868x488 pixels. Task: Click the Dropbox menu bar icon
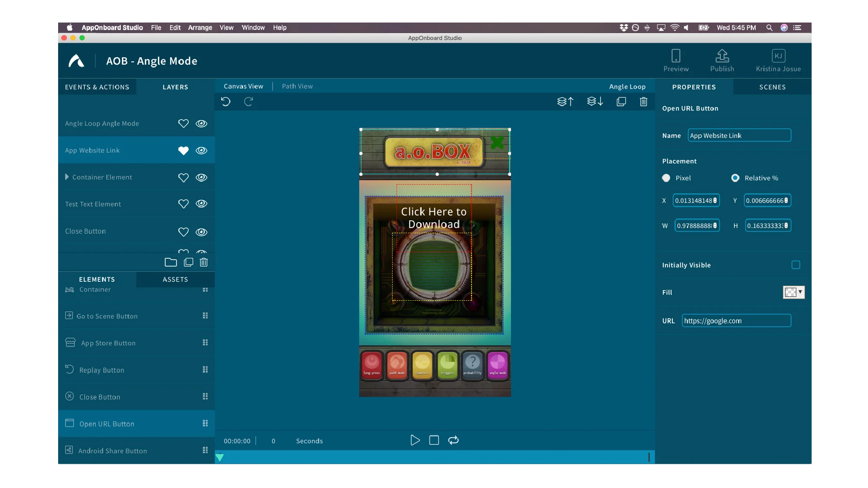(x=624, y=28)
